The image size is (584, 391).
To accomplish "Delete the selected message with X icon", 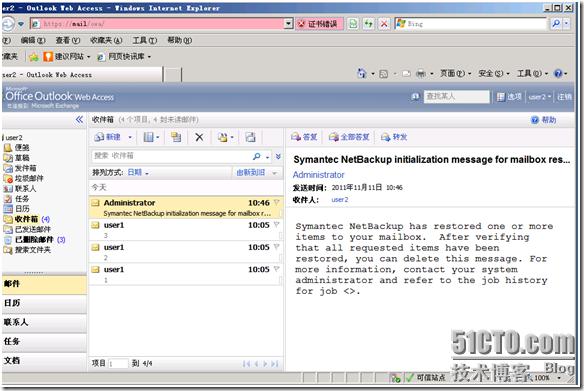I will click(199, 137).
